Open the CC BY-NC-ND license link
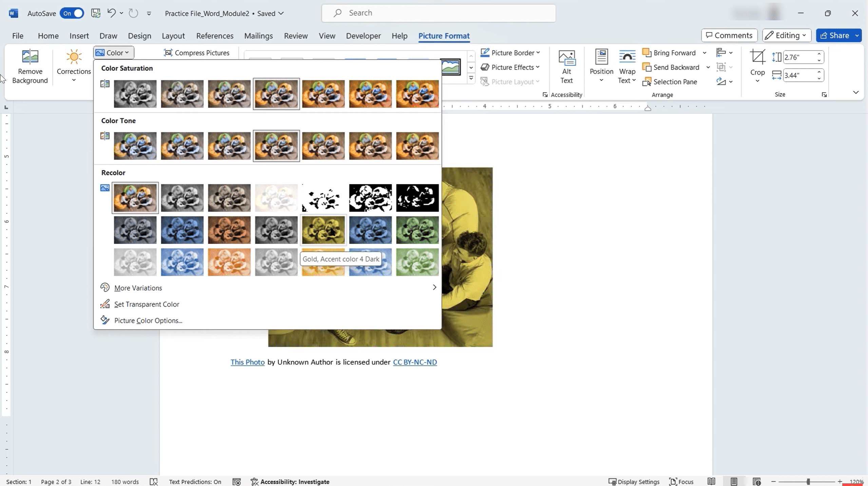 (x=414, y=362)
